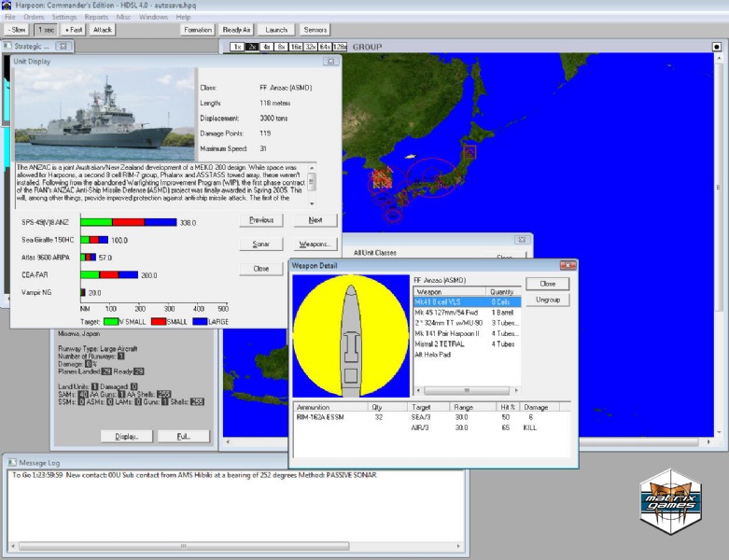
Task: Select the 16x zoom level button
Action: tap(295, 47)
